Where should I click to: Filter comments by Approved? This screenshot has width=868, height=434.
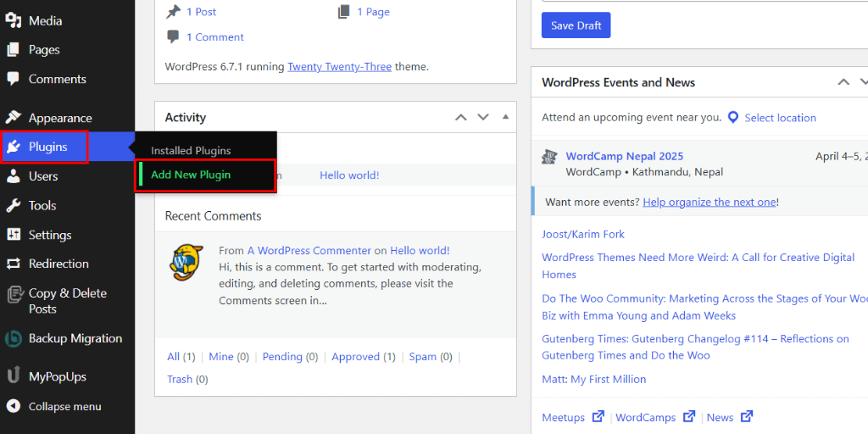(355, 357)
